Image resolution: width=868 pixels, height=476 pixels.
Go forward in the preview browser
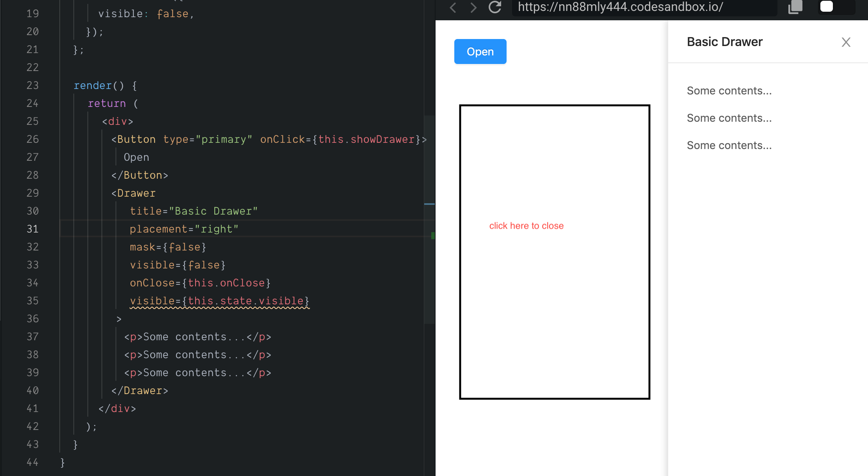click(x=473, y=7)
